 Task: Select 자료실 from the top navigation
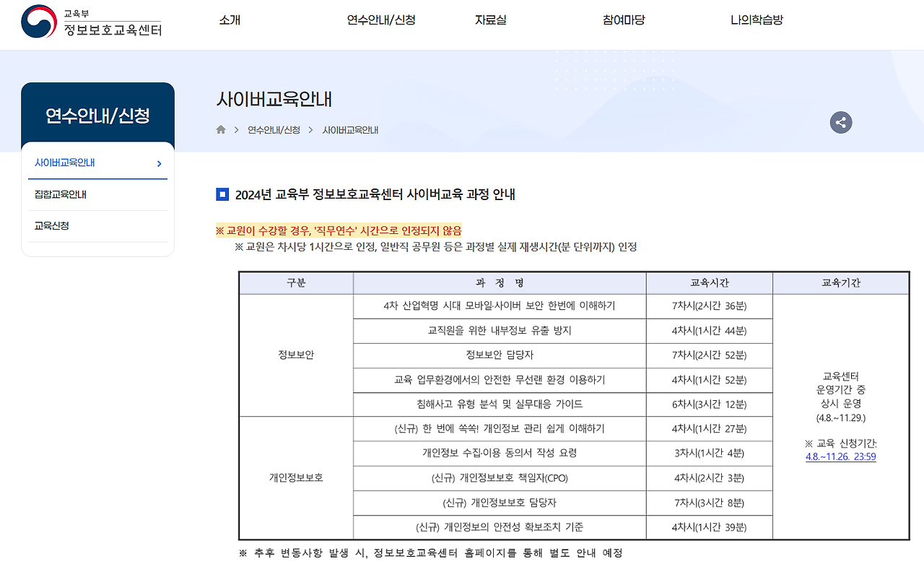click(490, 22)
